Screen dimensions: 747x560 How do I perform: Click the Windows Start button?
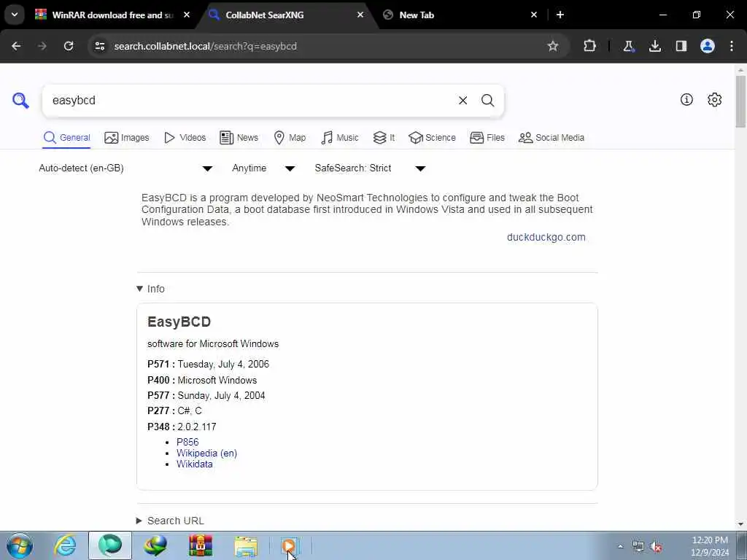(20, 545)
